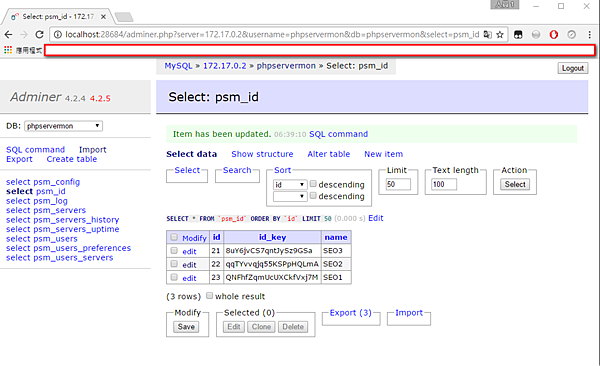The width and height of the screenshot is (600, 366).
Task: Open the DB phpservermon dropdown
Action: tap(64, 126)
